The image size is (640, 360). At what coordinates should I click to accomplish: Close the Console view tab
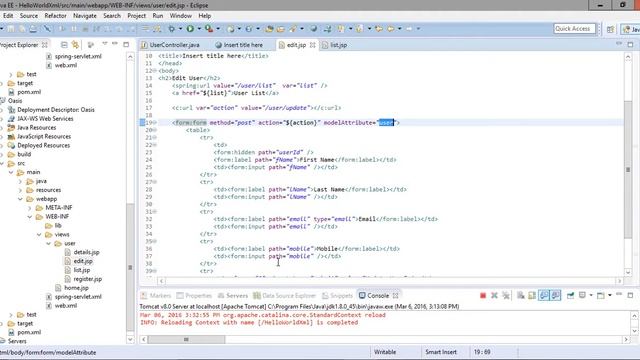[x=395, y=296]
